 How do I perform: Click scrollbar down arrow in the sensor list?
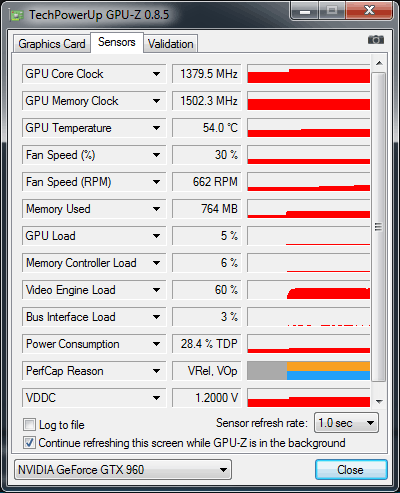point(379,401)
